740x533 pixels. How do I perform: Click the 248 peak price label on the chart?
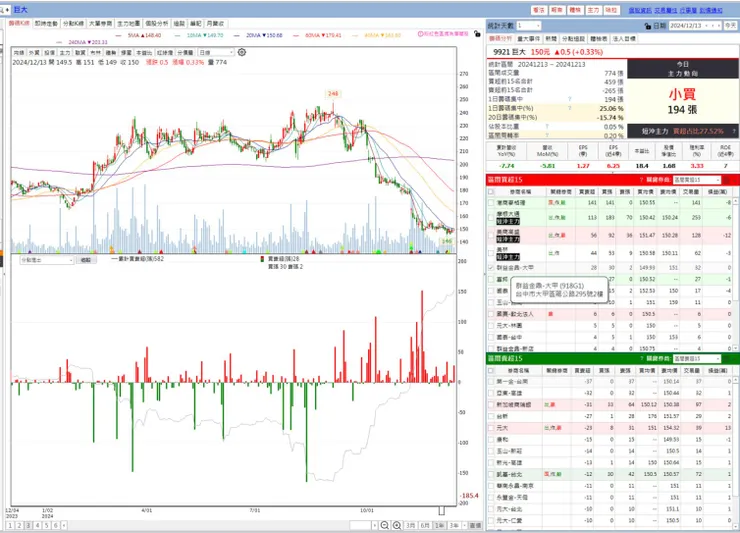tap(333, 93)
